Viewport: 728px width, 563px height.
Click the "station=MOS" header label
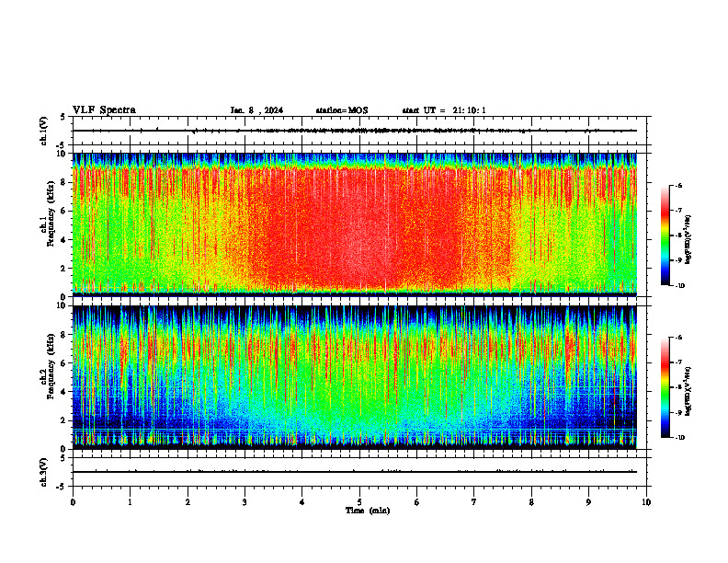(342, 110)
